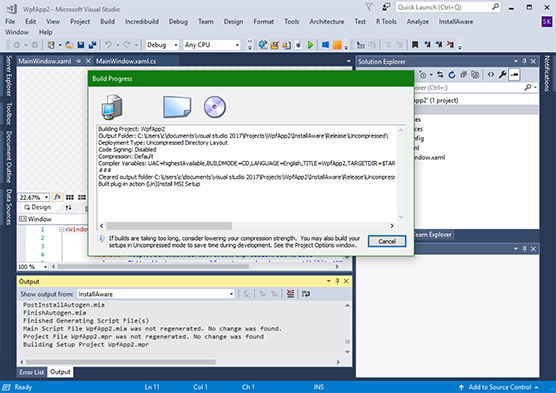Screen dimensions: 556x393
Task: Pin the Solution Explorer panel
Action: point(524,61)
